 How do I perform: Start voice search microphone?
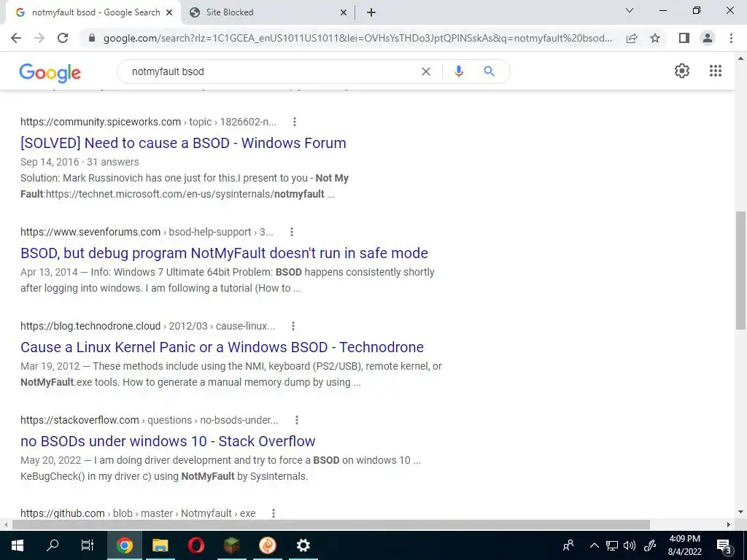pyautogui.click(x=458, y=71)
